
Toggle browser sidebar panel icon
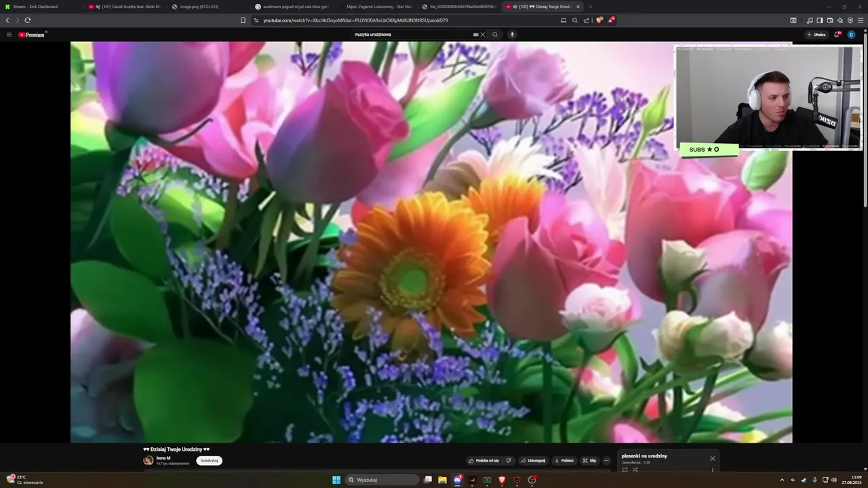pos(819,20)
